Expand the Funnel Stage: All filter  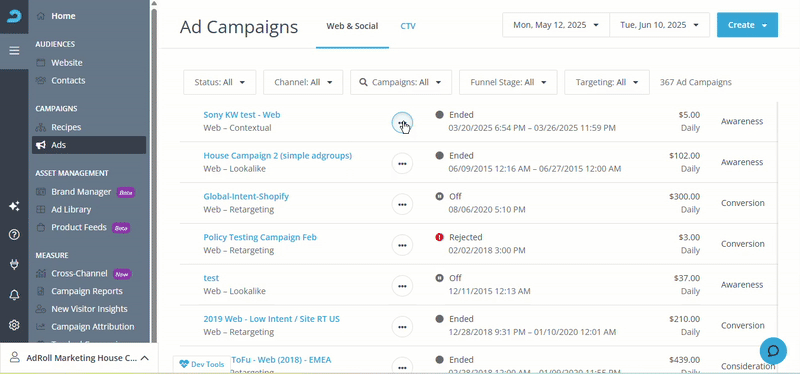tap(508, 82)
